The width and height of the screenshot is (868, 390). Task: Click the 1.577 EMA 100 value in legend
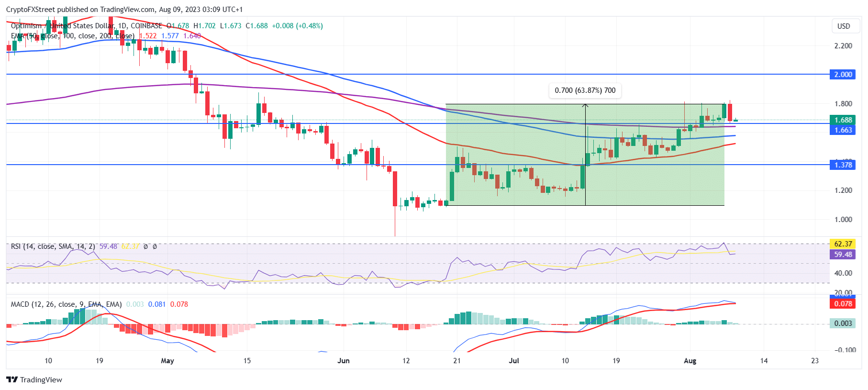170,36
